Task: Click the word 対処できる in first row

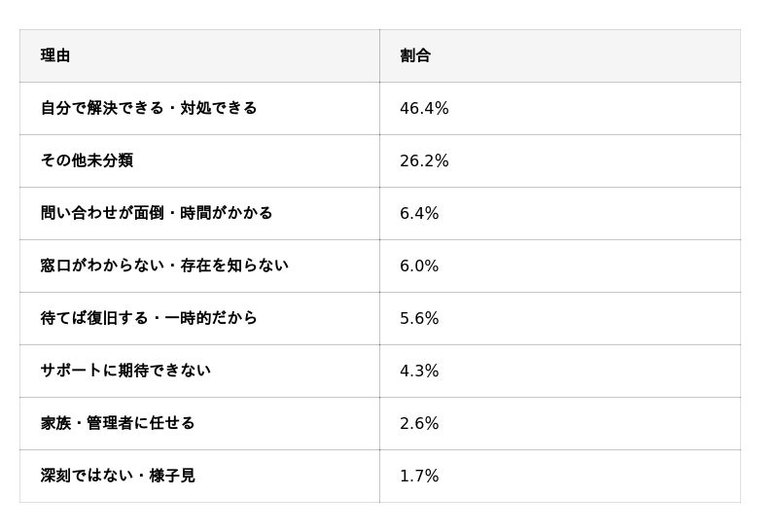Action: pos(219,109)
